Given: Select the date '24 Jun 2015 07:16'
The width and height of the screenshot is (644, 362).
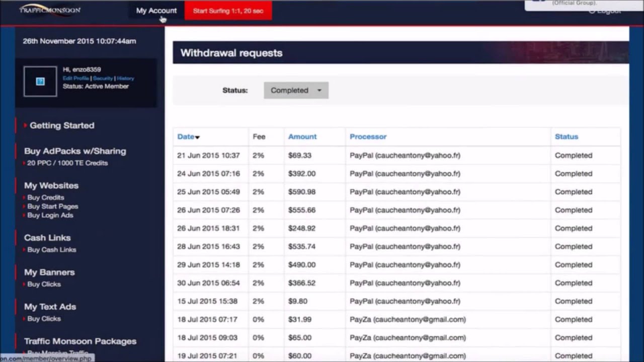Looking at the screenshot, I should (x=208, y=173).
